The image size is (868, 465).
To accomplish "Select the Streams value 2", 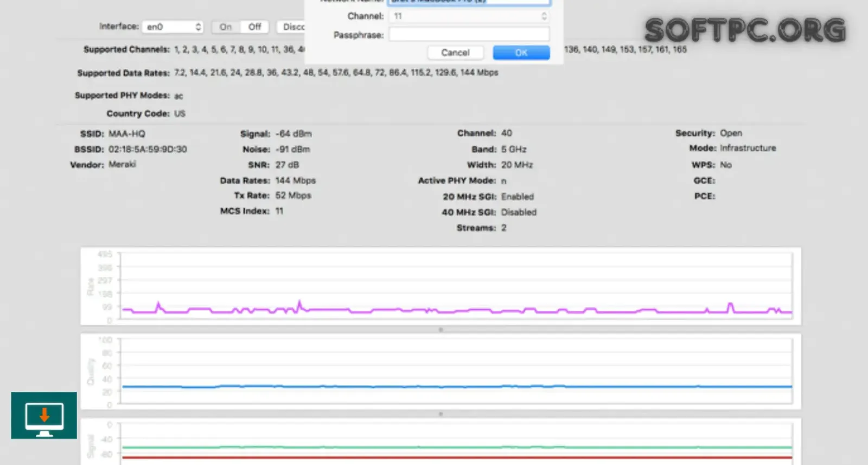I will [504, 228].
